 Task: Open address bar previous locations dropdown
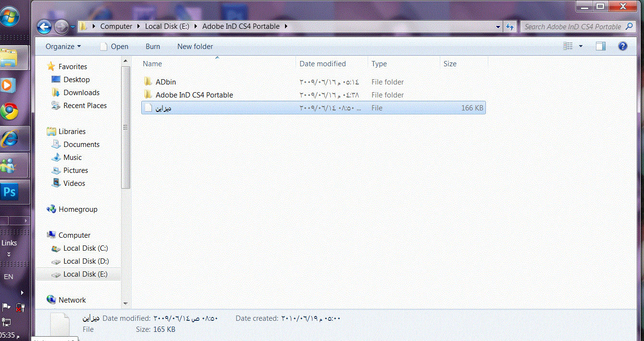(498, 27)
